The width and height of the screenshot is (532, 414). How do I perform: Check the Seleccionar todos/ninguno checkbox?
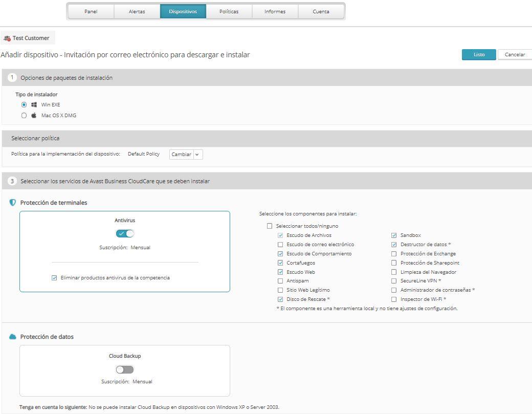point(270,226)
